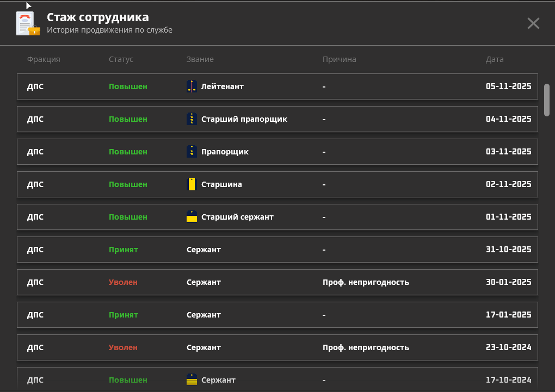Click the Повышен status for Старшина row
Screen dimensions: 555x392
[x=128, y=184]
